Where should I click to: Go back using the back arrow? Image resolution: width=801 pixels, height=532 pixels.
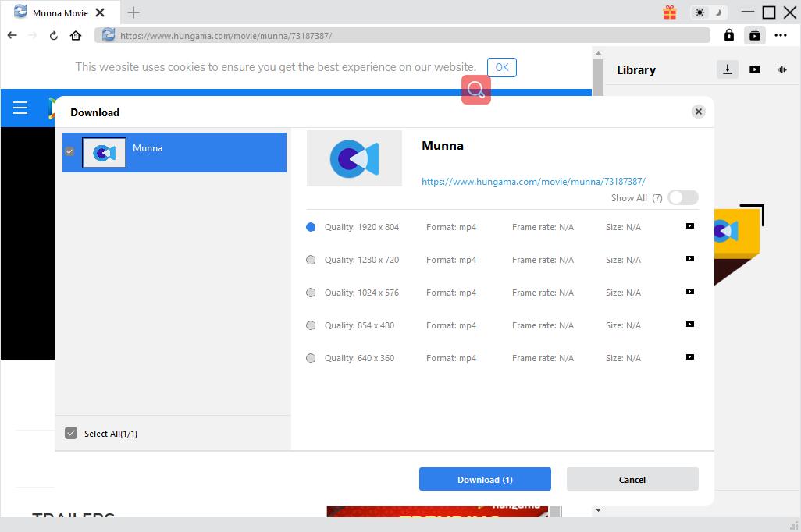pyautogui.click(x=12, y=35)
